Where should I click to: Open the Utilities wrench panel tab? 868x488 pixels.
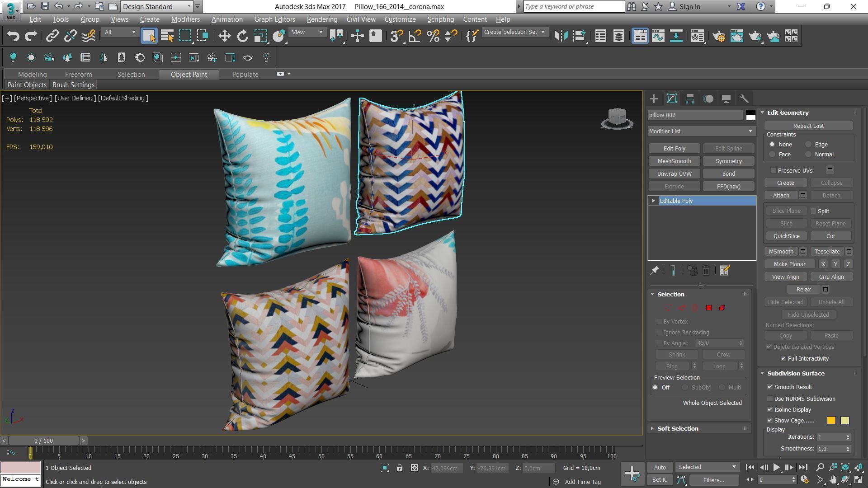[744, 99]
